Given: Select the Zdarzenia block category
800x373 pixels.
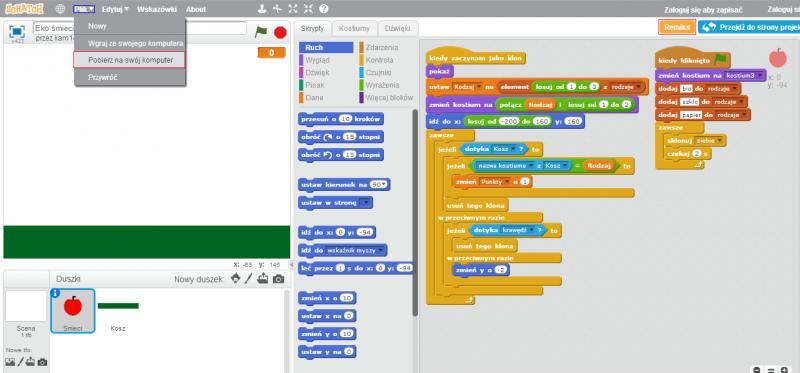Looking at the screenshot, I should (x=386, y=47).
